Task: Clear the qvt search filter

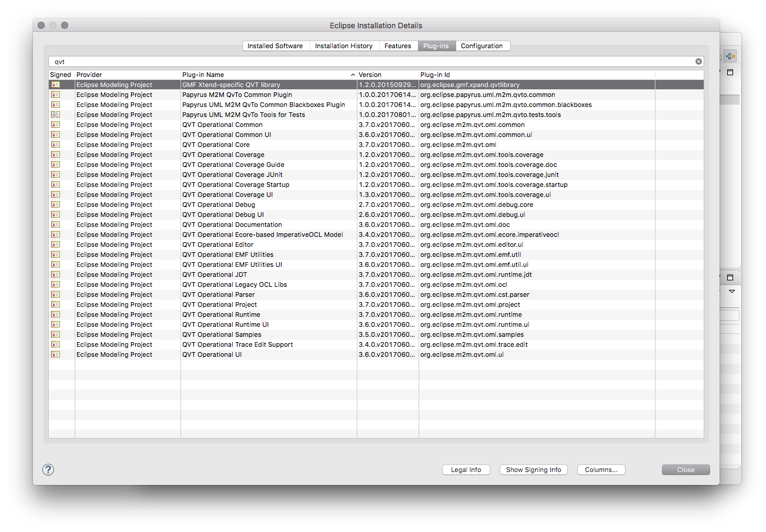Action: click(698, 61)
